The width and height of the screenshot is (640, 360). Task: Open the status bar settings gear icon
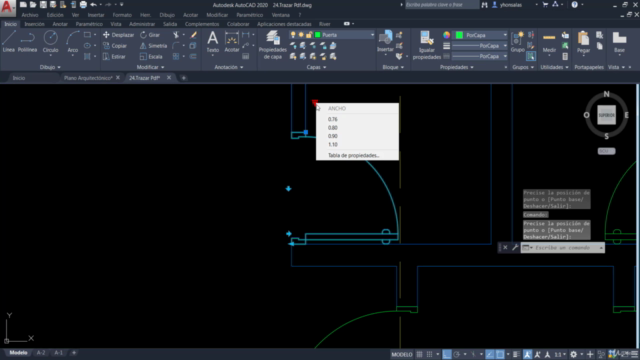(x=573, y=354)
